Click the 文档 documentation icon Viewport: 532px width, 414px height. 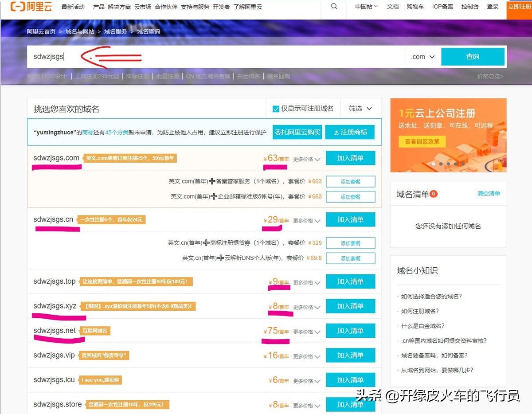(x=392, y=7)
